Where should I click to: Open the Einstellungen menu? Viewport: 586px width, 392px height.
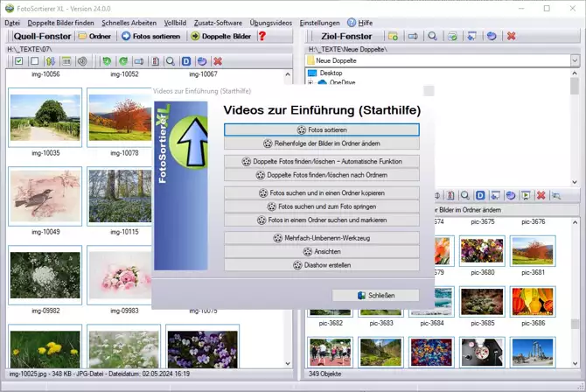(x=320, y=22)
